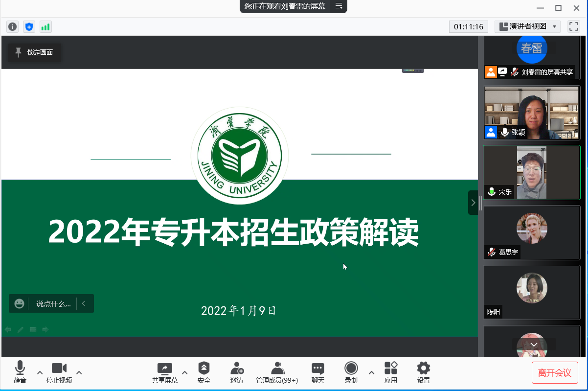Stop video with 停止视频 button
588x391 pixels.
(59, 372)
